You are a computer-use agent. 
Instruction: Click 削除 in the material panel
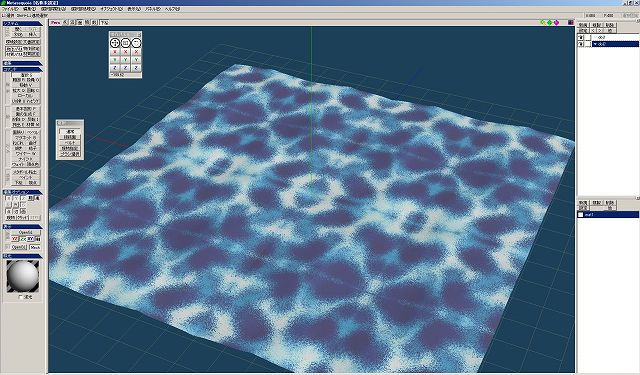(609, 203)
